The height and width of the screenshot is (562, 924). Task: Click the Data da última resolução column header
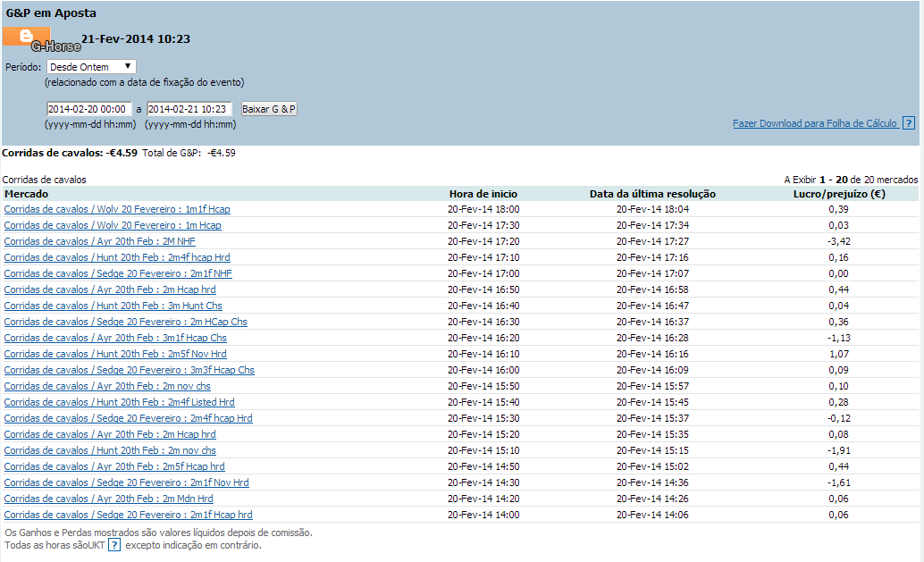point(652,194)
